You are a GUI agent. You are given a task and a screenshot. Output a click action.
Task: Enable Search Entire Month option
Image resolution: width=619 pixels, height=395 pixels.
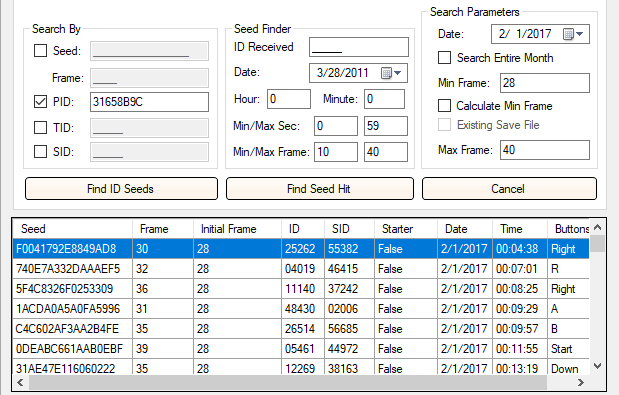445,58
